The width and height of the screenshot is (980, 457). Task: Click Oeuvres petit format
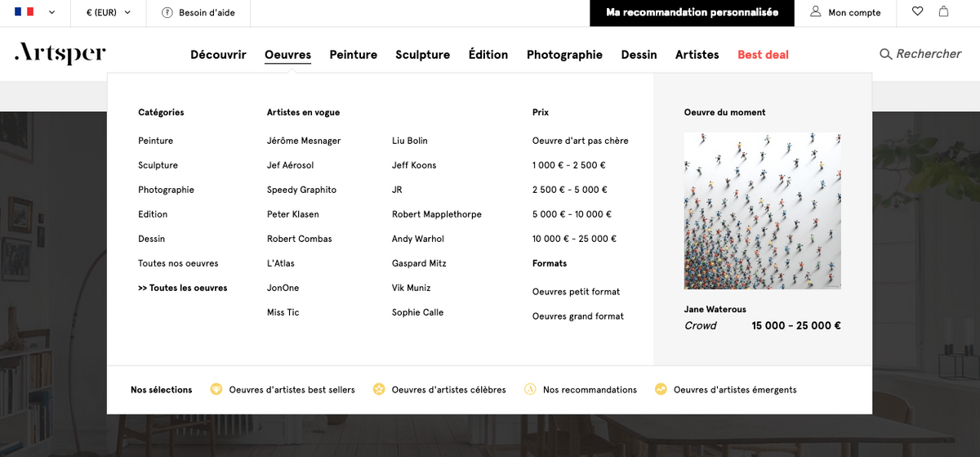(x=577, y=292)
